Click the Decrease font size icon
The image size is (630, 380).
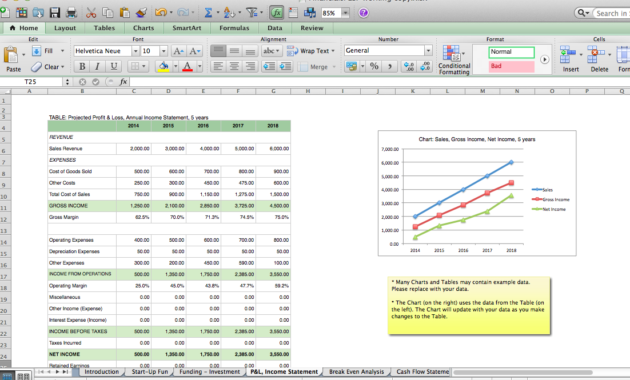194,51
